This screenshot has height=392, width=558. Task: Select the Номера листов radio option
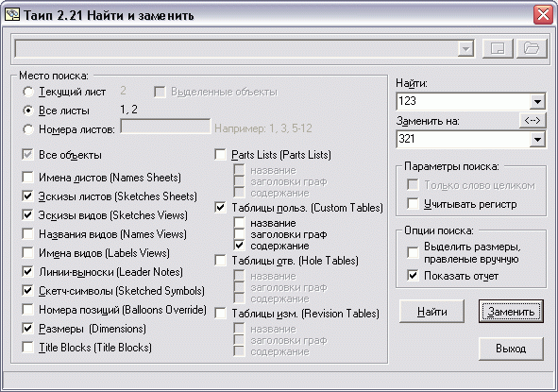coord(28,129)
